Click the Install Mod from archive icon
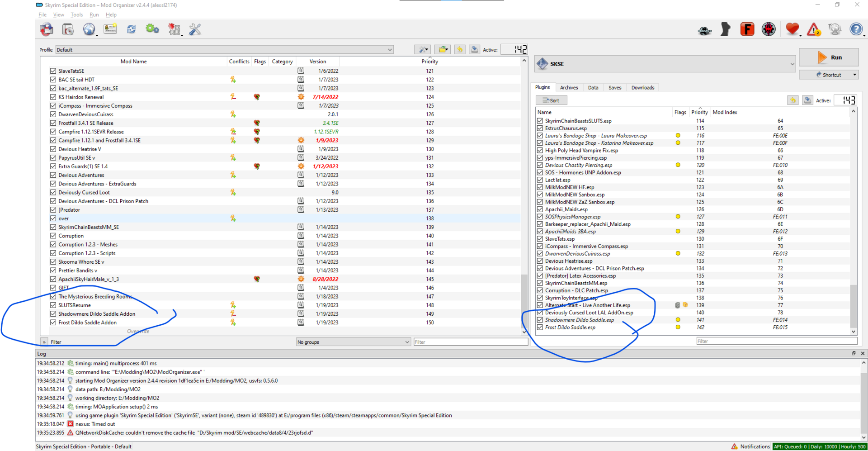This screenshot has height=451, width=868. pos(68,29)
